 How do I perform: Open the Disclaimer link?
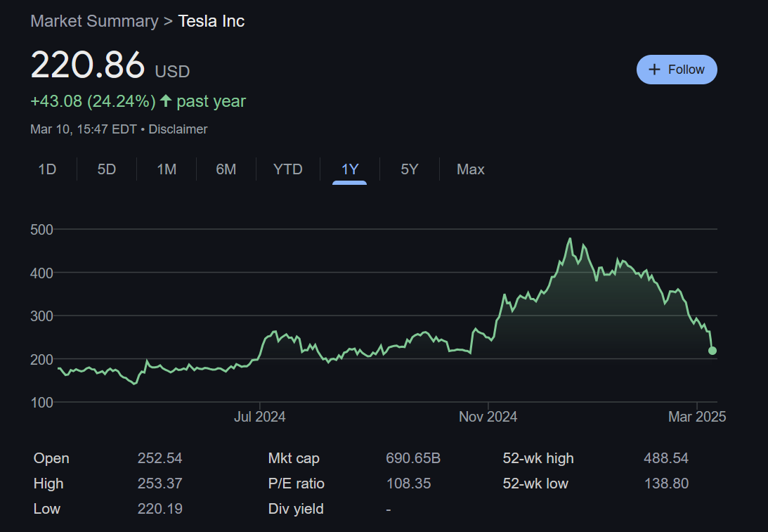click(x=178, y=129)
